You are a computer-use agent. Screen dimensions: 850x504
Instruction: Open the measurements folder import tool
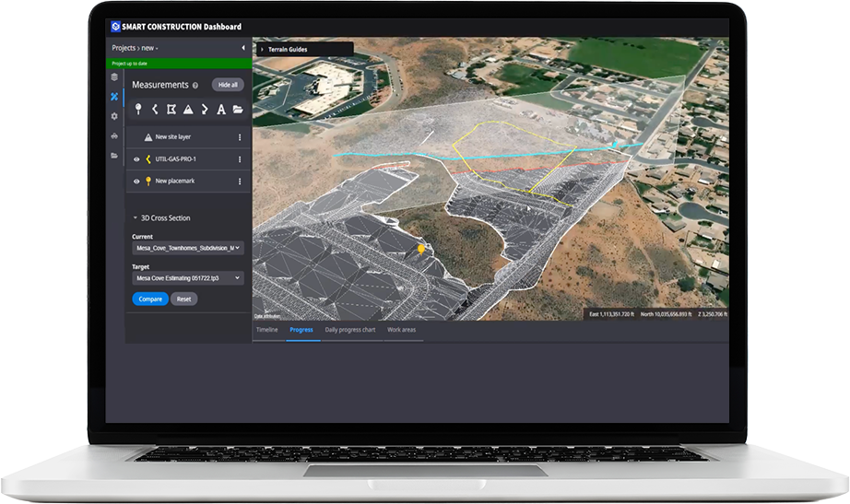pos(238,109)
